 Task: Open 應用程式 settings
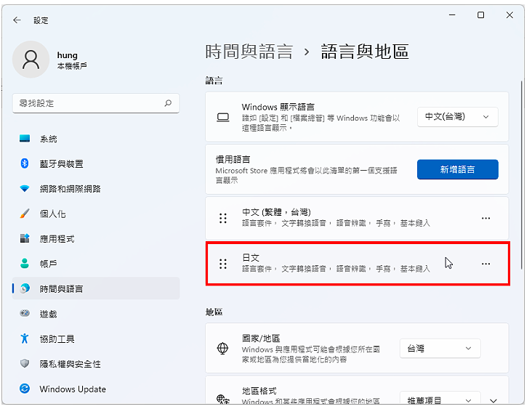tap(96, 239)
